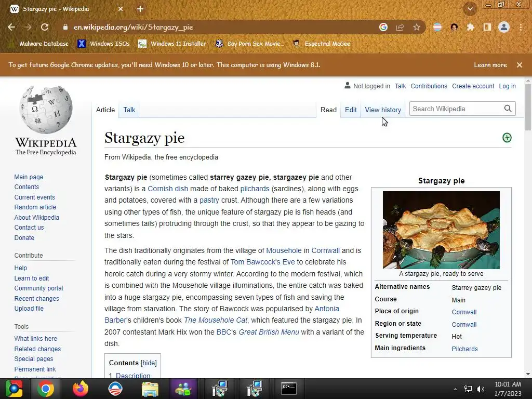Dismiss the Chrome update notification bar
Image resolution: width=532 pixels, height=399 pixels.
[x=520, y=65]
